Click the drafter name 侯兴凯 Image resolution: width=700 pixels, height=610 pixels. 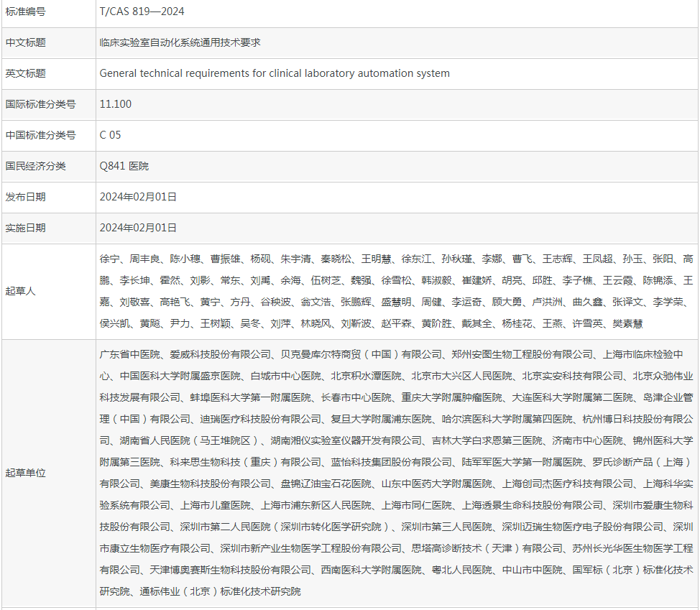[x=114, y=324]
